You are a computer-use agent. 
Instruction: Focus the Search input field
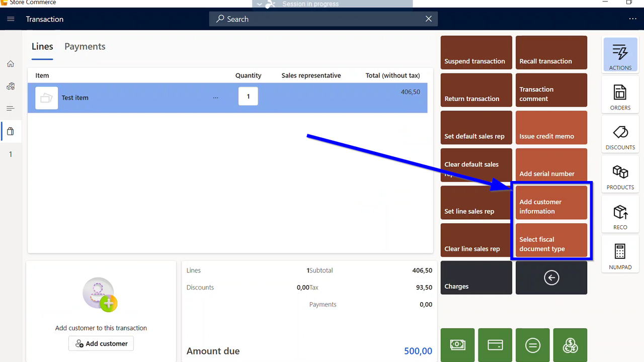coord(324,19)
